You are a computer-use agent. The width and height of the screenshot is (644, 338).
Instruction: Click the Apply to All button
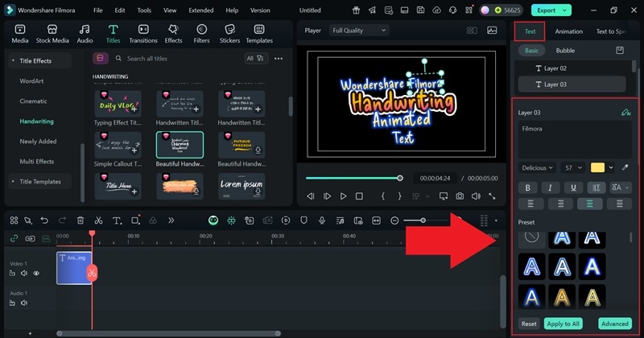(x=563, y=324)
